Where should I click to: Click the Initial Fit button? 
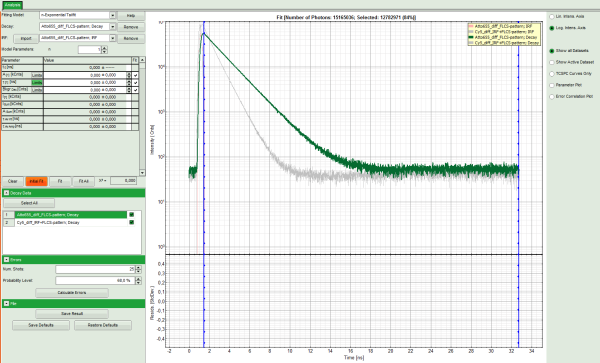[x=36, y=181]
